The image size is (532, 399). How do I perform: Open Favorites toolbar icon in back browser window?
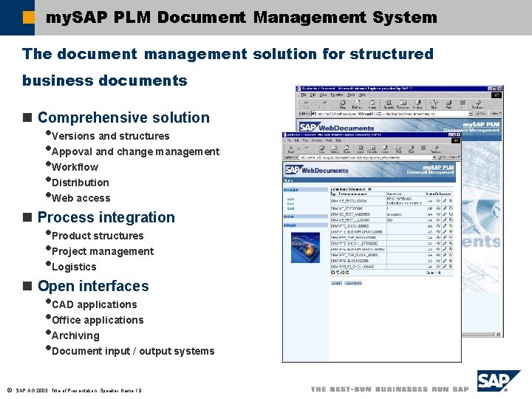tap(403, 104)
